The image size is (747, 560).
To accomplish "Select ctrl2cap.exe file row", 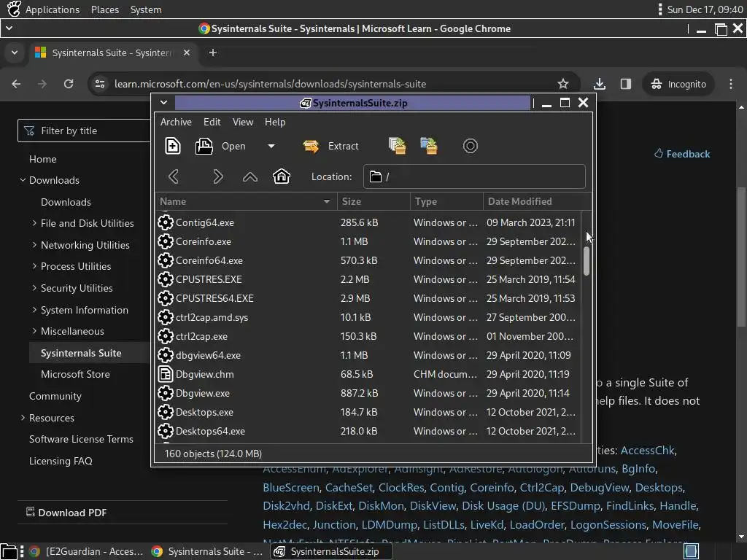I will [x=368, y=336].
